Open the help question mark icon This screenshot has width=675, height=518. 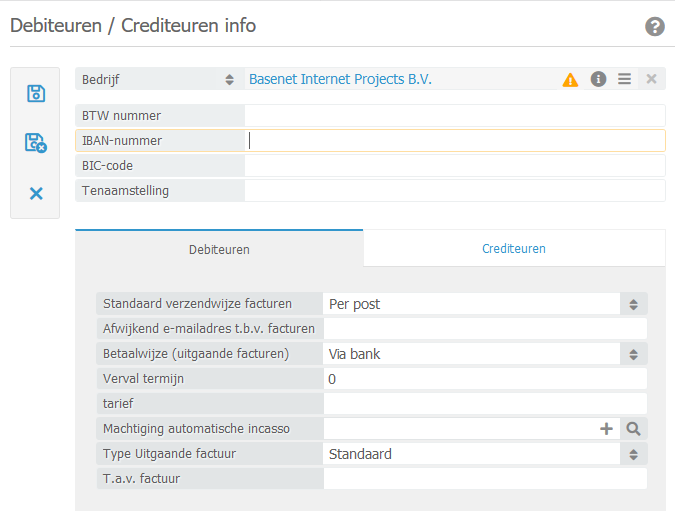[x=655, y=26]
